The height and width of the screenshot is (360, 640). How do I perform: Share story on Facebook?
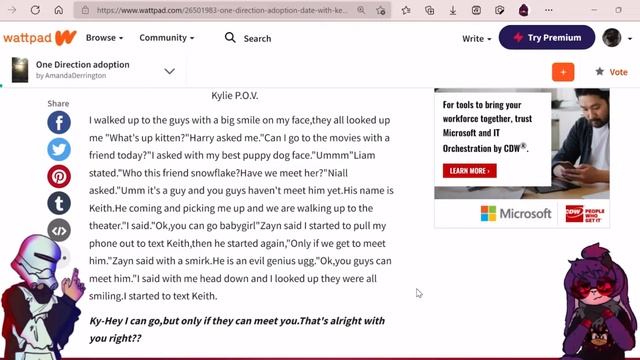click(x=59, y=122)
